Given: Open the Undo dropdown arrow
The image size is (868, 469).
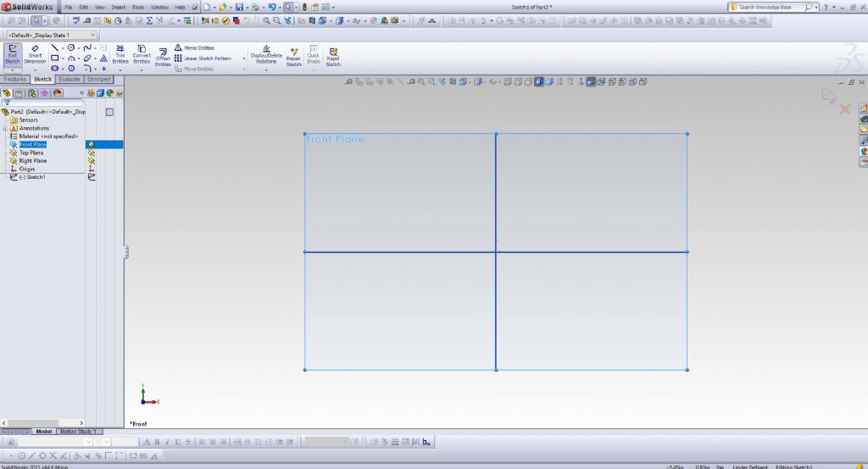Looking at the screenshot, I should click(x=280, y=8).
